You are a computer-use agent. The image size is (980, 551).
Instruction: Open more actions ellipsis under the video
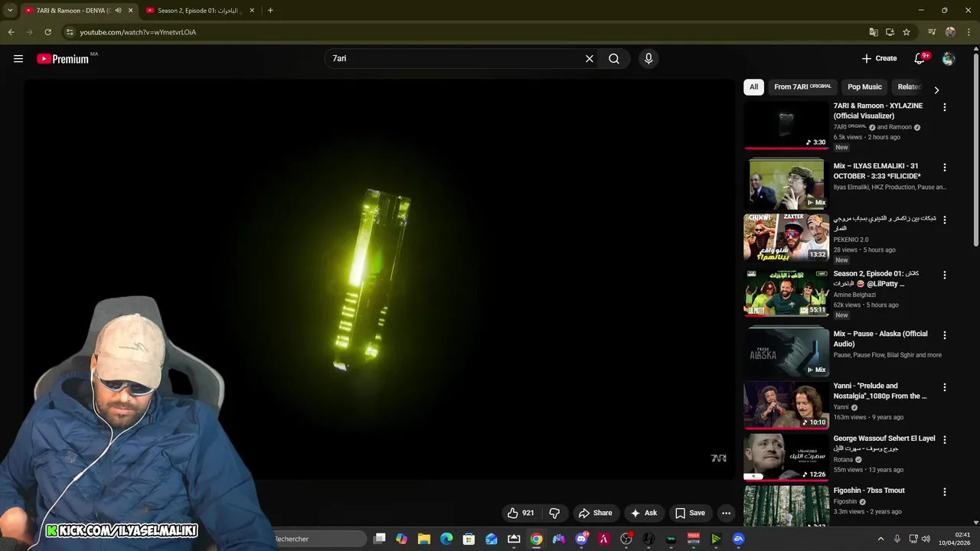click(x=726, y=513)
